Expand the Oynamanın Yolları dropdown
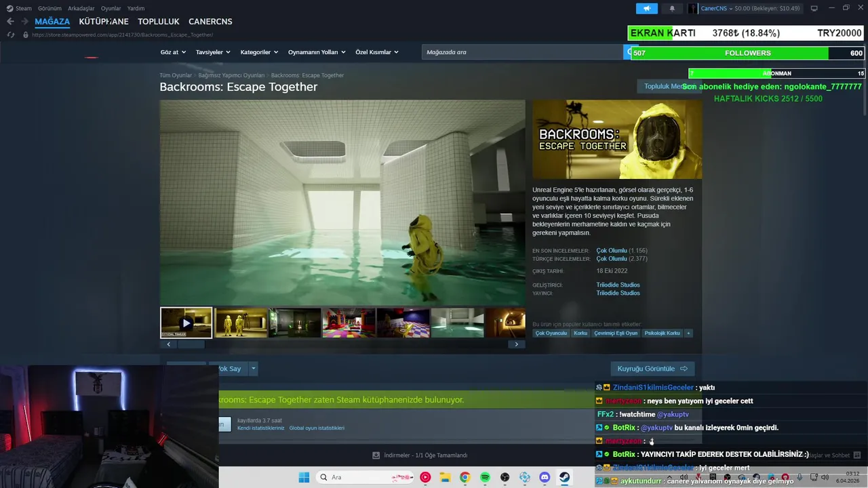868x488 pixels. [317, 52]
